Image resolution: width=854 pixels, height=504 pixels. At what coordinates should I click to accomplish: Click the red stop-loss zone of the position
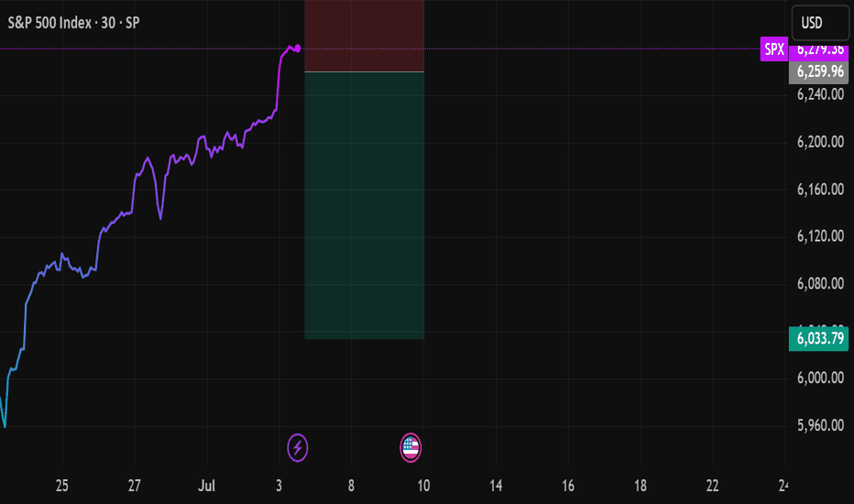tap(365, 36)
